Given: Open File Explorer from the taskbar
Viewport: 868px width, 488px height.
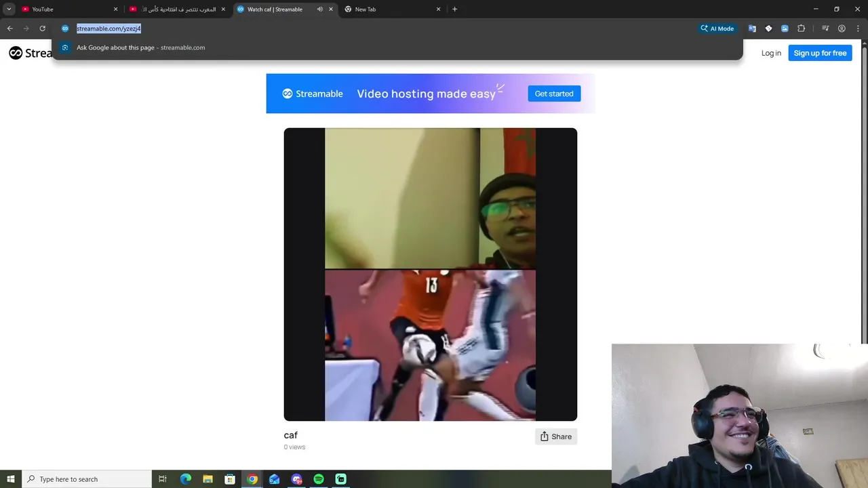Looking at the screenshot, I should click(x=208, y=479).
